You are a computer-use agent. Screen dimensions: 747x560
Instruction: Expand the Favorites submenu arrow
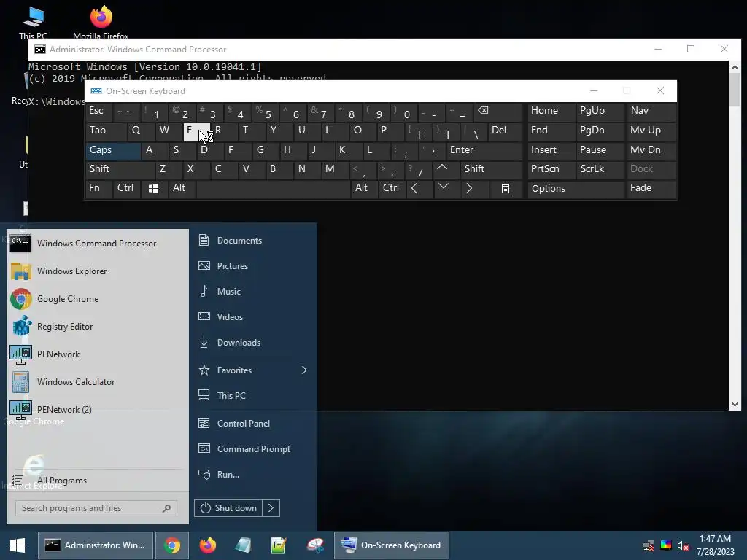tap(304, 370)
